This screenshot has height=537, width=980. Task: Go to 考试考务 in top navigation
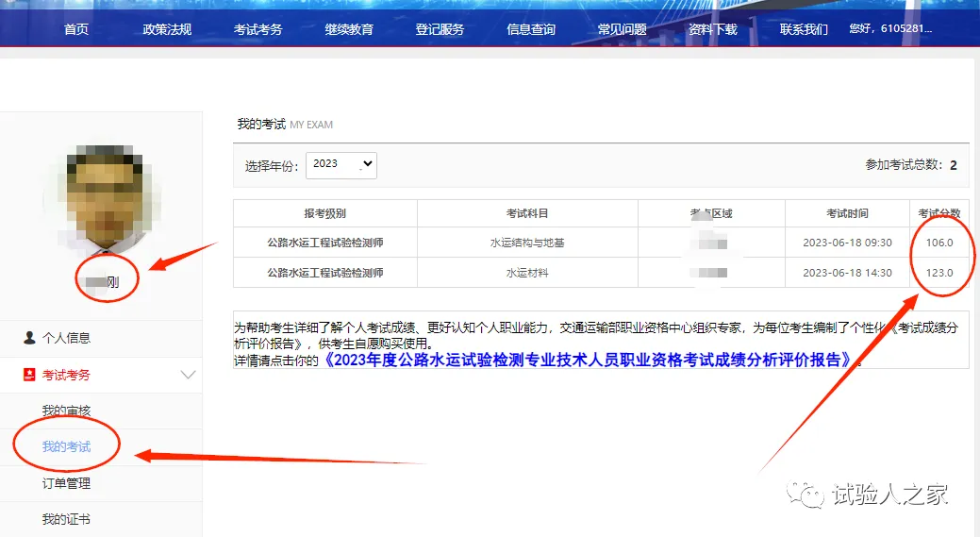pos(258,29)
